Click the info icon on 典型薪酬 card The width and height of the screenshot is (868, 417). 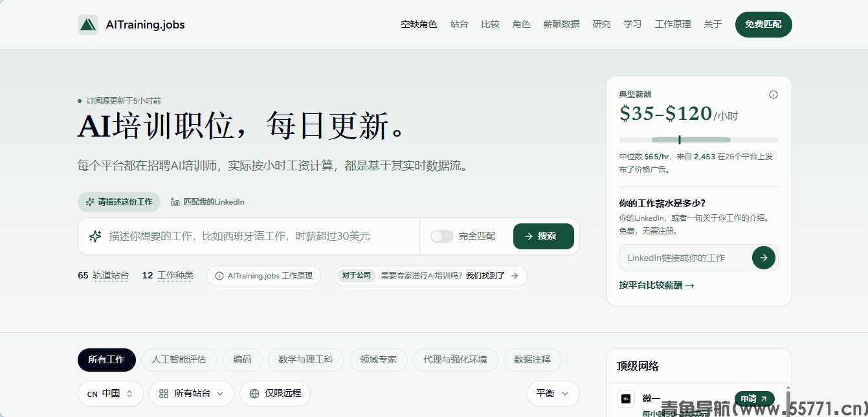(x=773, y=95)
